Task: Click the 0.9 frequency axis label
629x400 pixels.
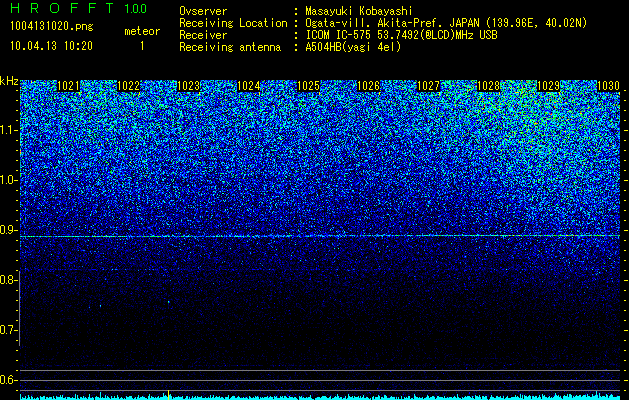Action: [x=8, y=230]
